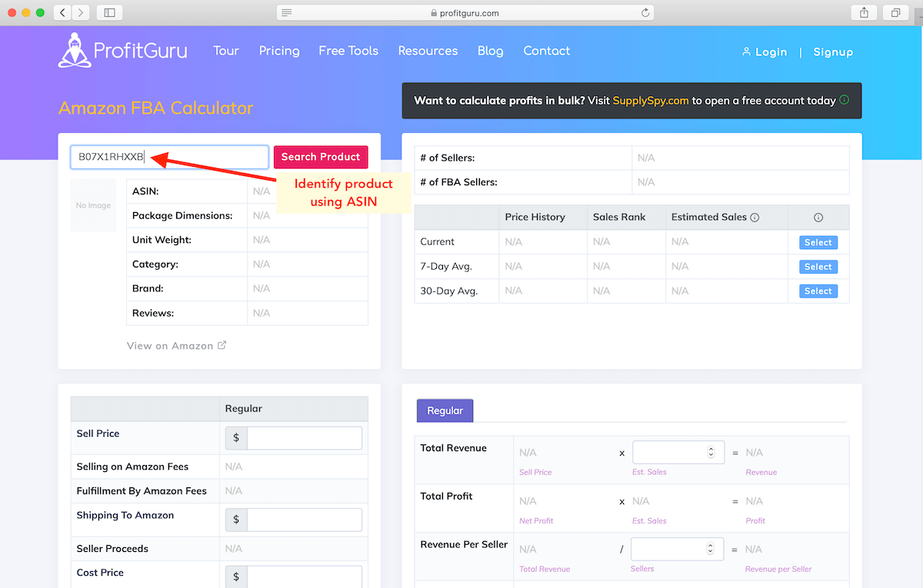Open the reader view lines icon
This screenshot has height=588, width=923.
(x=287, y=12)
